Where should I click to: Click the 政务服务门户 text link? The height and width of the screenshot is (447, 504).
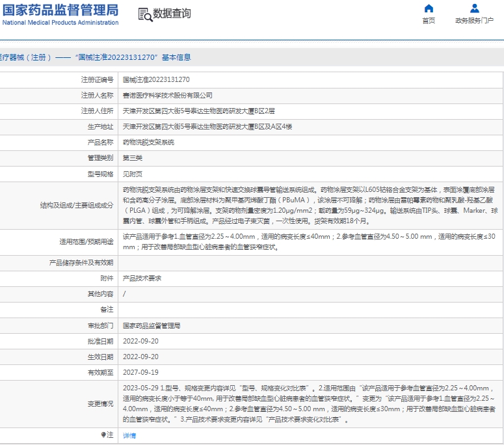coord(475,21)
